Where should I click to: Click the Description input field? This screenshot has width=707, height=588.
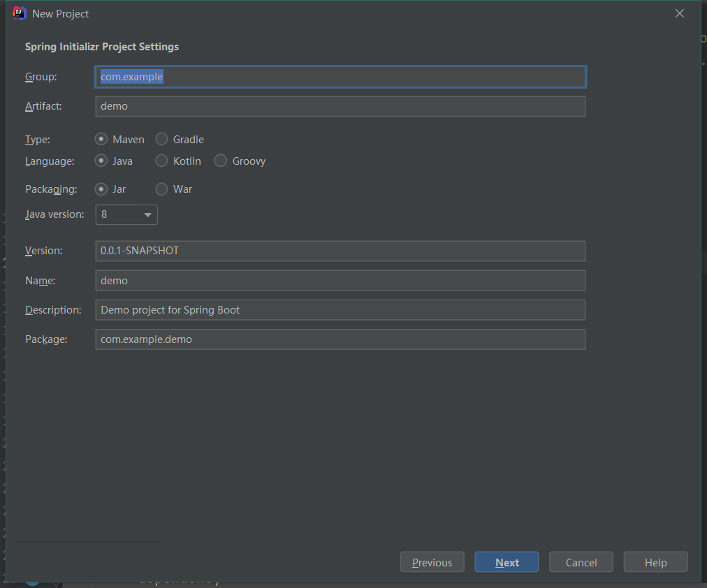(x=340, y=310)
